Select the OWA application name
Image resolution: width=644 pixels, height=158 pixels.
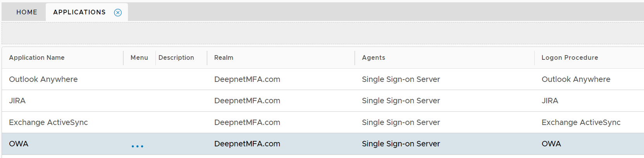tap(19, 144)
